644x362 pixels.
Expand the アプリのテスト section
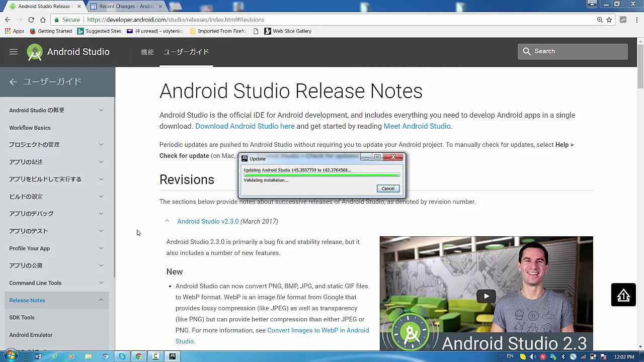pos(101,231)
